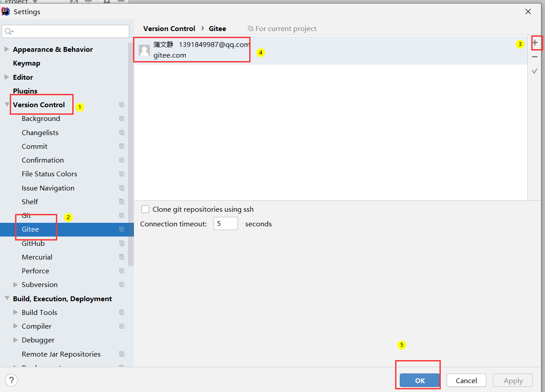Collapse the Version Control section
The height and width of the screenshot is (392, 545).
(x=7, y=105)
